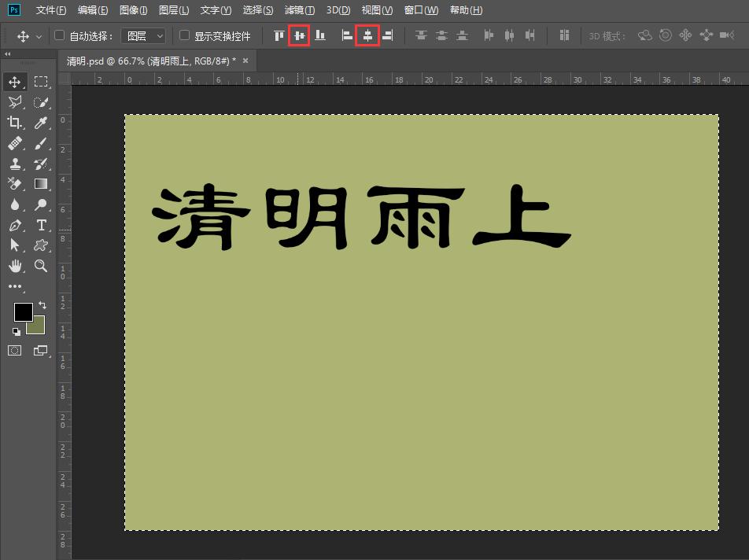Open the 滤镜 menu

point(299,10)
